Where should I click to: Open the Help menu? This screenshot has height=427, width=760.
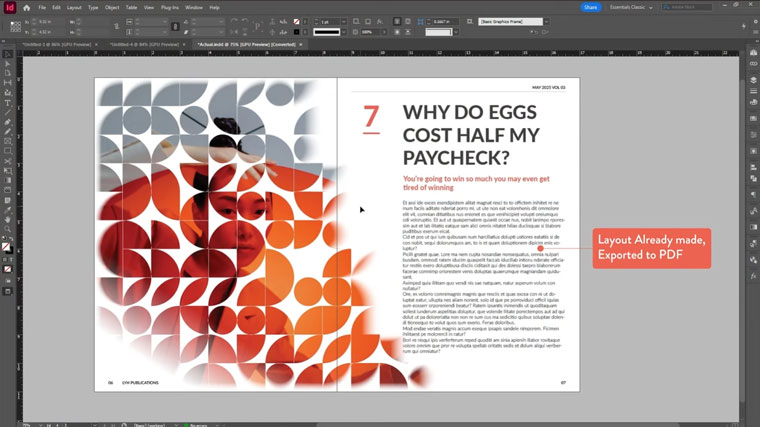(x=214, y=8)
